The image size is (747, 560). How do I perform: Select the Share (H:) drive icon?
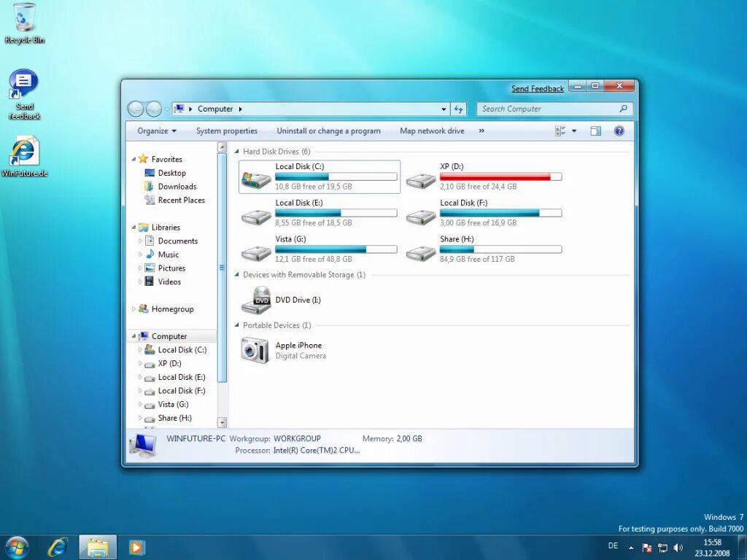pos(421,253)
